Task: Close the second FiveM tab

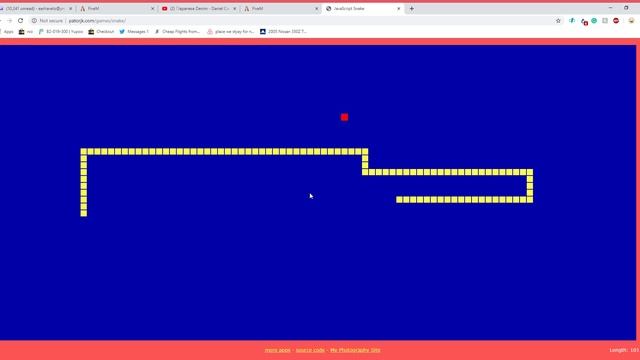Action: click(317, 9)
